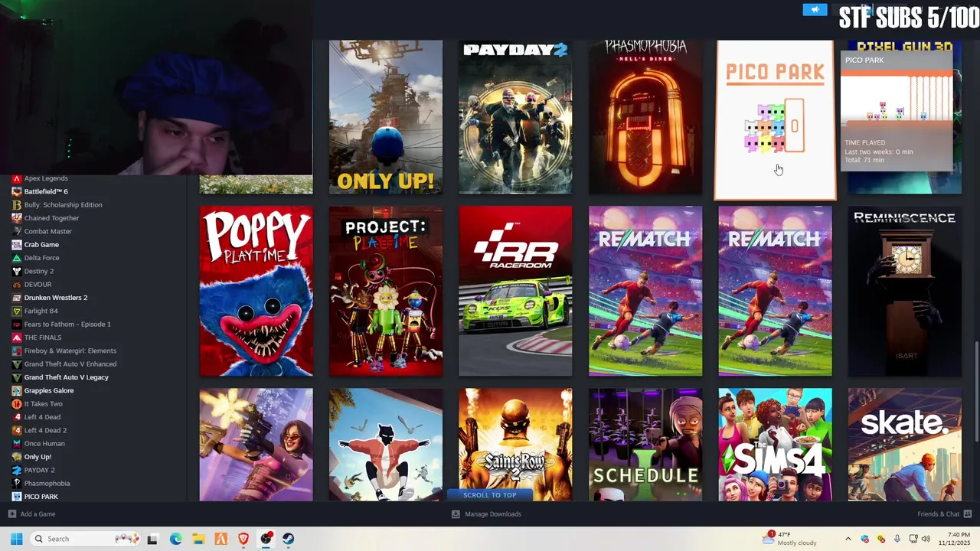Open the weather widget showing Mostly cloudy

coord(789,539)
